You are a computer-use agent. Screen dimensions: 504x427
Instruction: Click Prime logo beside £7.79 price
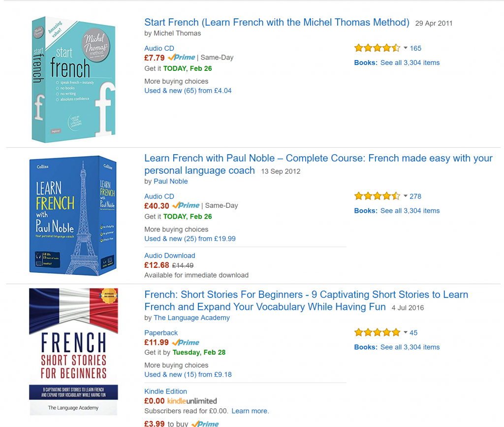click(x=181, y=58)
